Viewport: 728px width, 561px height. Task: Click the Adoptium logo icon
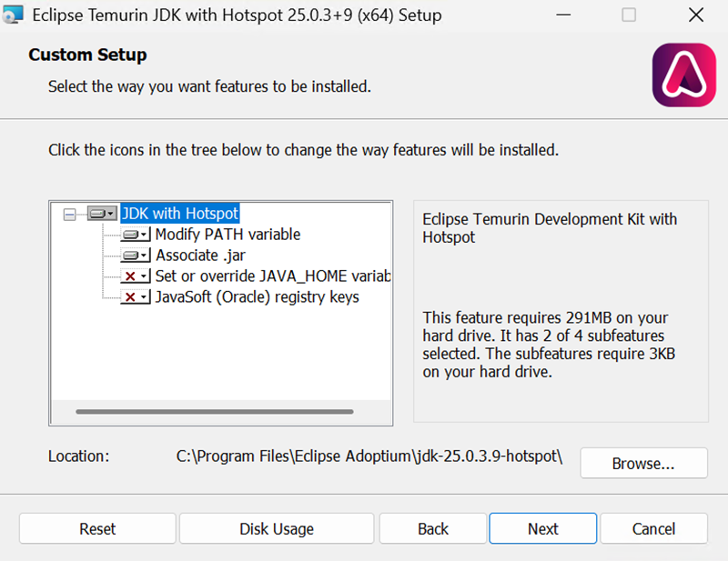[x=684, y=75]
